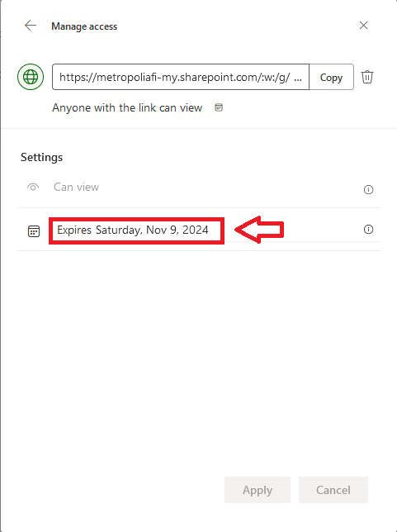Click the ellipsis at the URL end

coord(297,78)
